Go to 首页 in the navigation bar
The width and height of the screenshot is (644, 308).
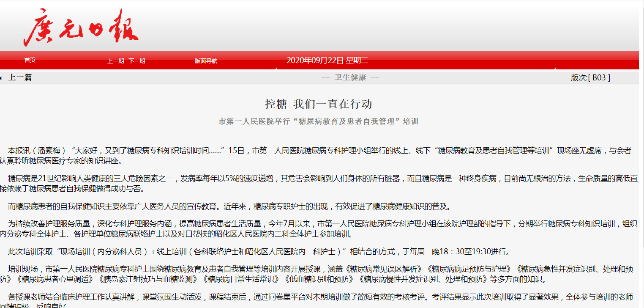pos(30,60)
